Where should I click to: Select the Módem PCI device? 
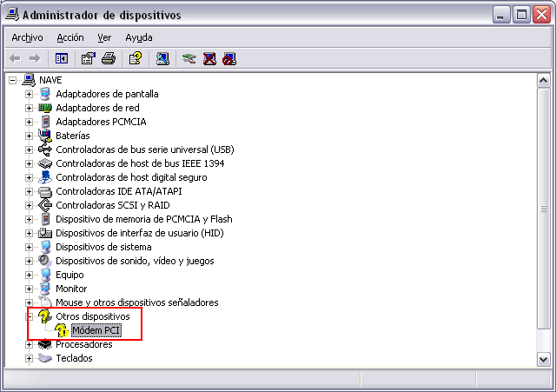(x=96, y=330)
